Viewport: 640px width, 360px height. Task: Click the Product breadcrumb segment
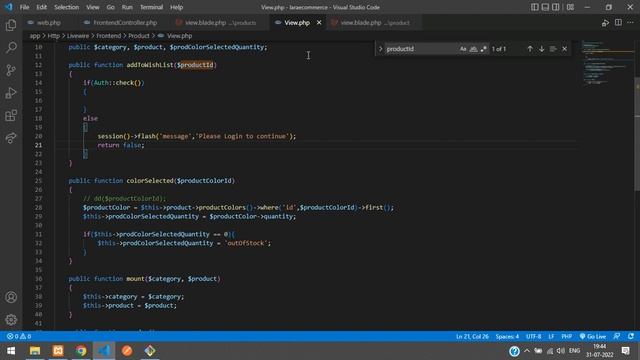tap(139, 36)
